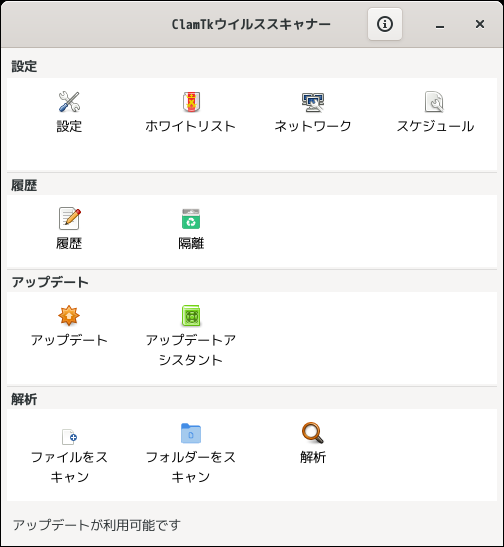
Task: Click the ネットワーク text label
Action: tap(313, 126)
